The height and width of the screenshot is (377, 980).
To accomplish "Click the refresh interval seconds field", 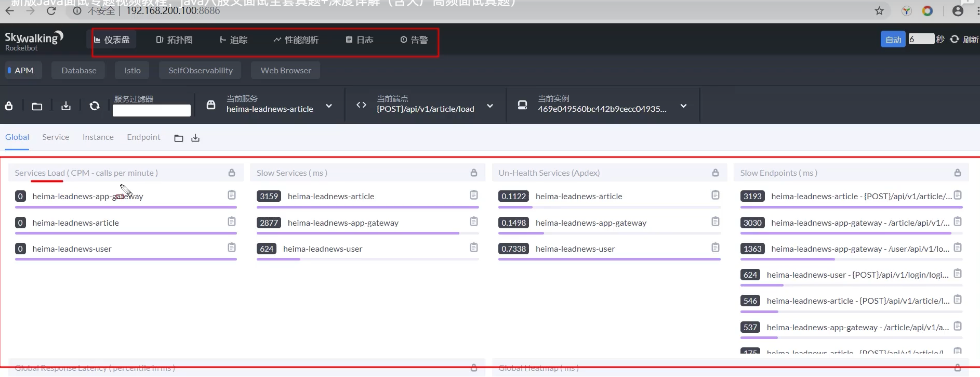I will coord(921,39).
